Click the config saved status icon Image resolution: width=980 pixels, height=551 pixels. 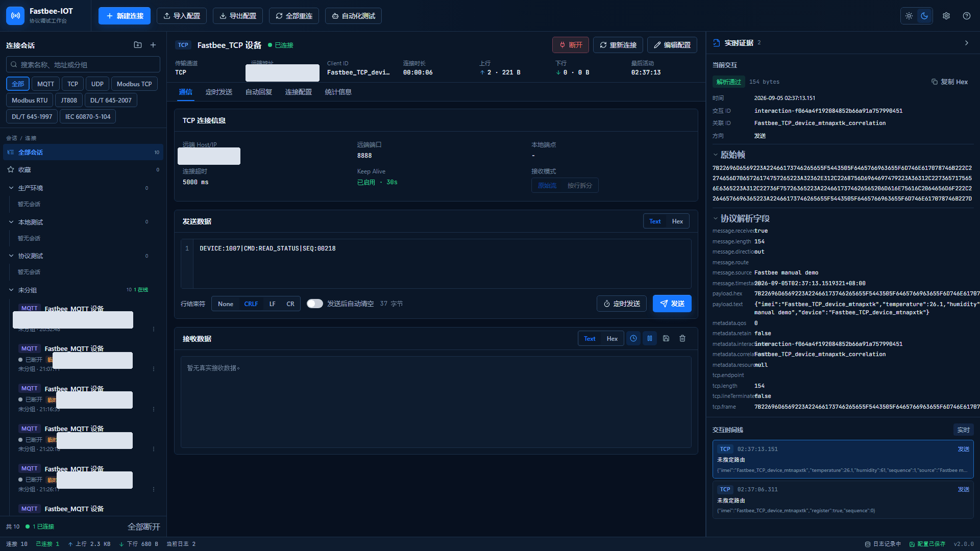[912, 544]
